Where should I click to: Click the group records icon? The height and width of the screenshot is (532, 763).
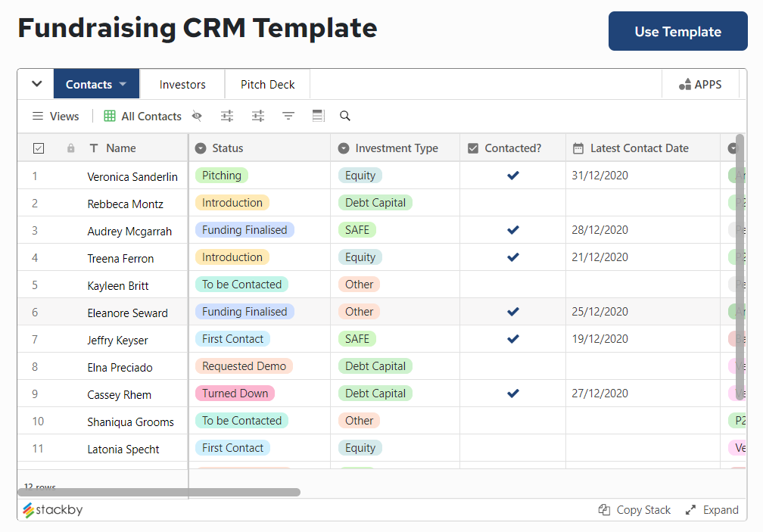click(x=257, y=116)
